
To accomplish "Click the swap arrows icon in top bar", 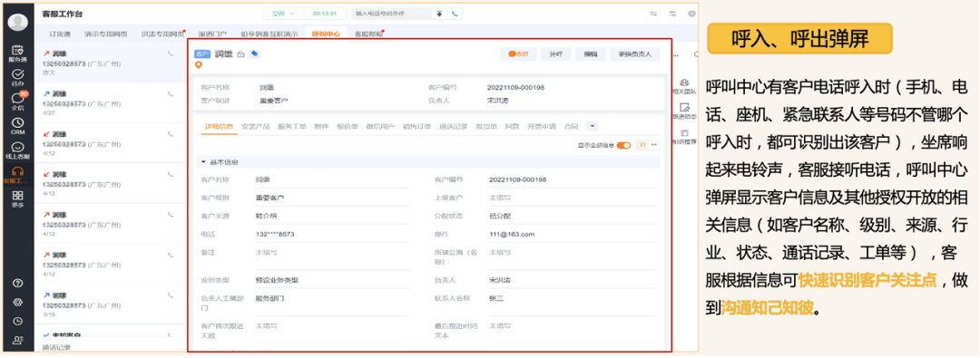I will coord(653,13).
